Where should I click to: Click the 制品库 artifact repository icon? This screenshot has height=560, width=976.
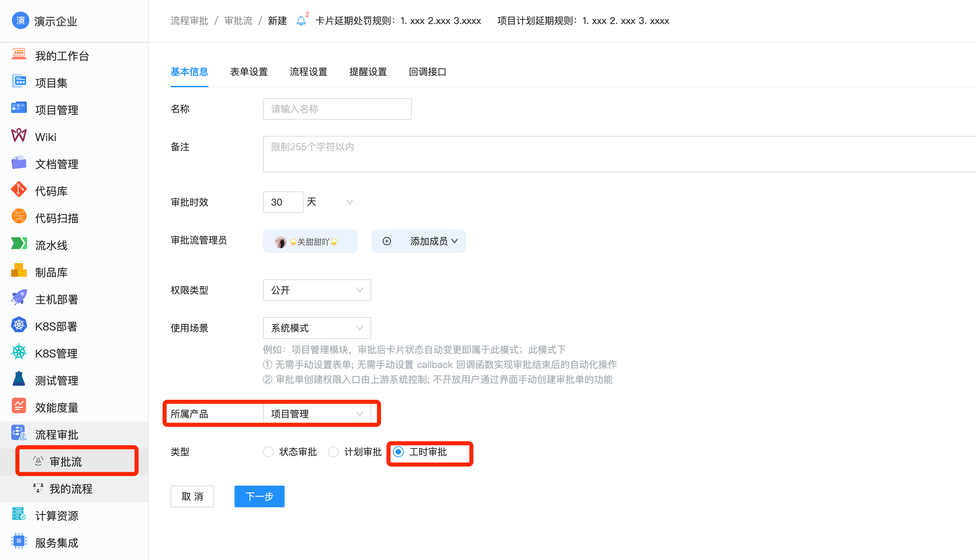click(x=19, y=271)
